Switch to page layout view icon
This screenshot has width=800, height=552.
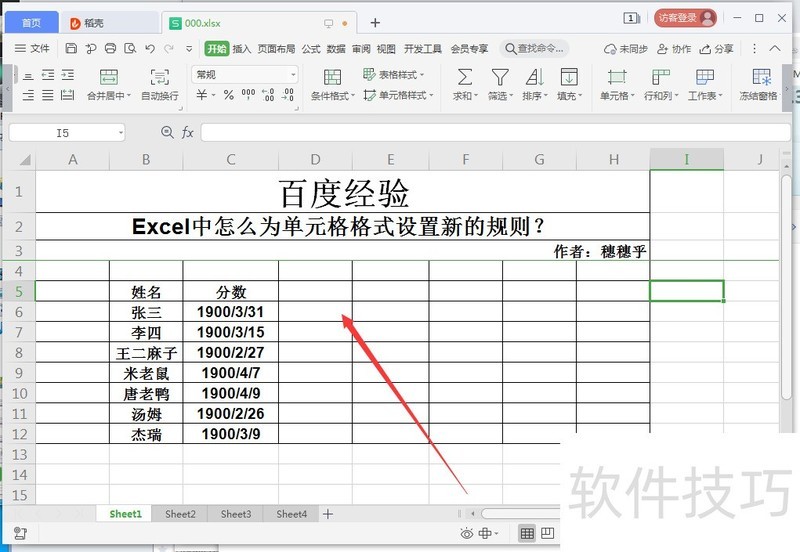pos(547,534)
